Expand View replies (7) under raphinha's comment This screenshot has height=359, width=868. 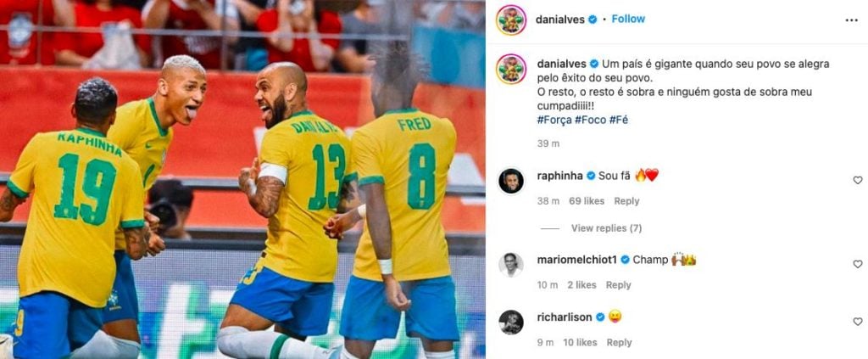coord(606,228)
